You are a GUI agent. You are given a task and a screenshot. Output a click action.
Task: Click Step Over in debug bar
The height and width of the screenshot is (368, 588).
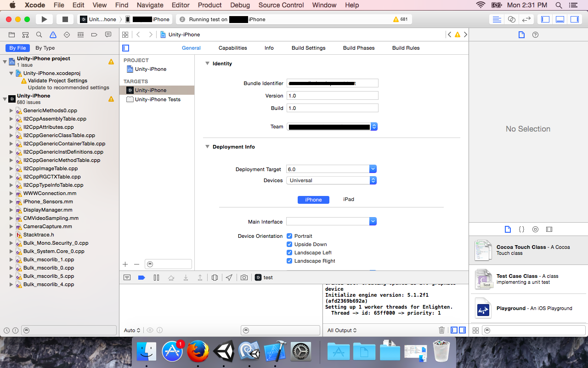click(171, 277)
